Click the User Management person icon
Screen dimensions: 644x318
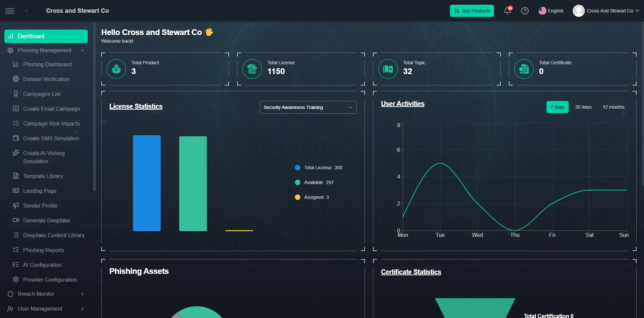click(10, 309)
